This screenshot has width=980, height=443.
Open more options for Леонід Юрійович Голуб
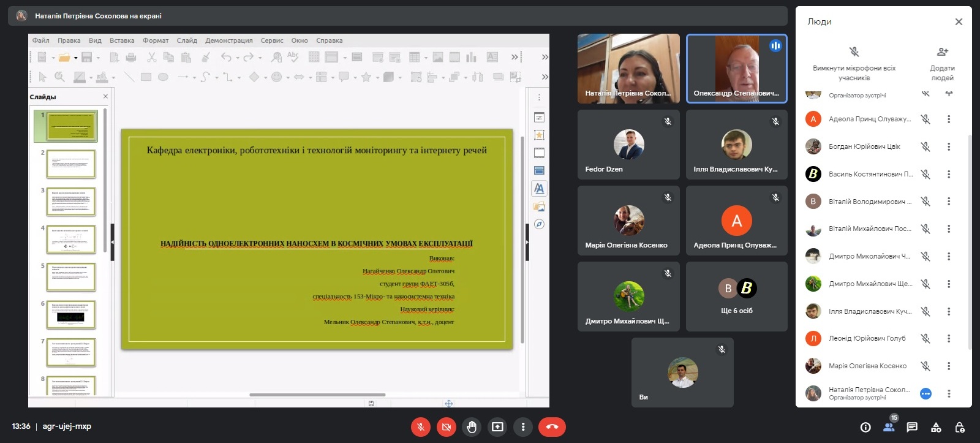949,338
